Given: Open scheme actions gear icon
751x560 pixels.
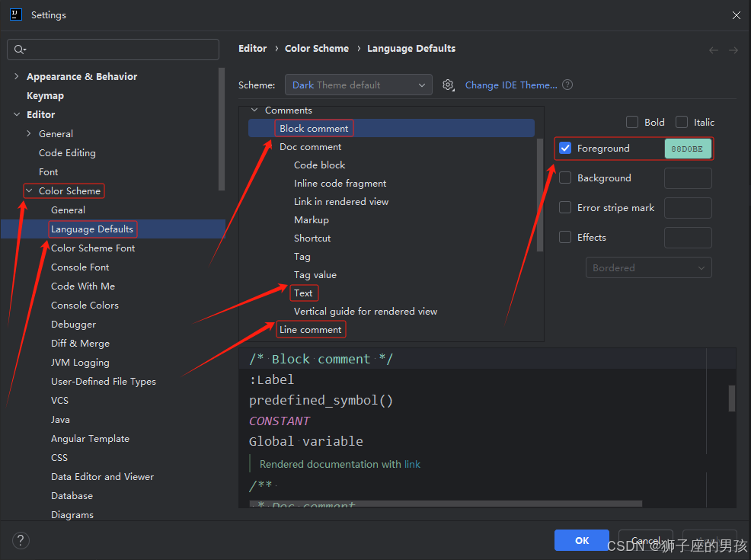Looking at the screenshot, I should [448, 85].
